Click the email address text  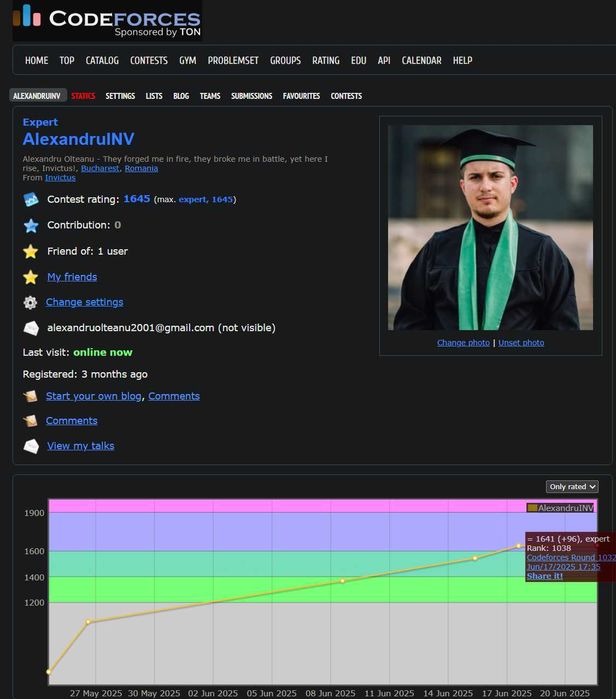[131, 328]
